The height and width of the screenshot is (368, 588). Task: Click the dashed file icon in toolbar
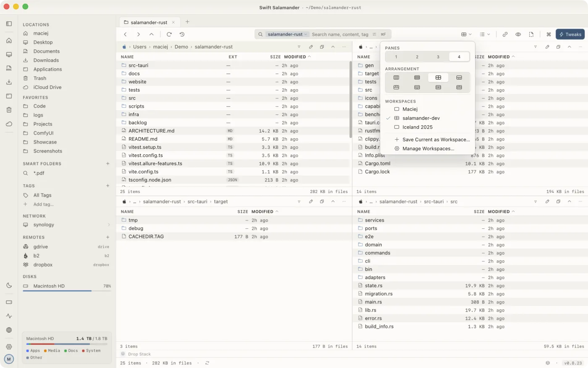pyautogui.click(x=531, y=34)
